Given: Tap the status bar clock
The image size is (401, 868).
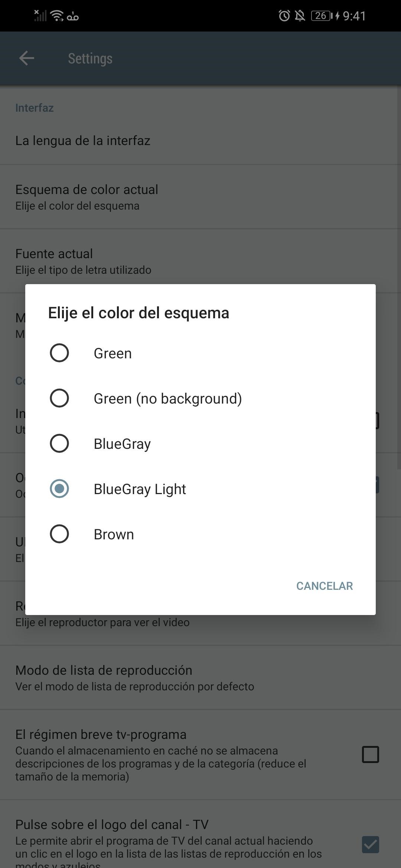Looking at the screenshot, I should tap(354, 16).
